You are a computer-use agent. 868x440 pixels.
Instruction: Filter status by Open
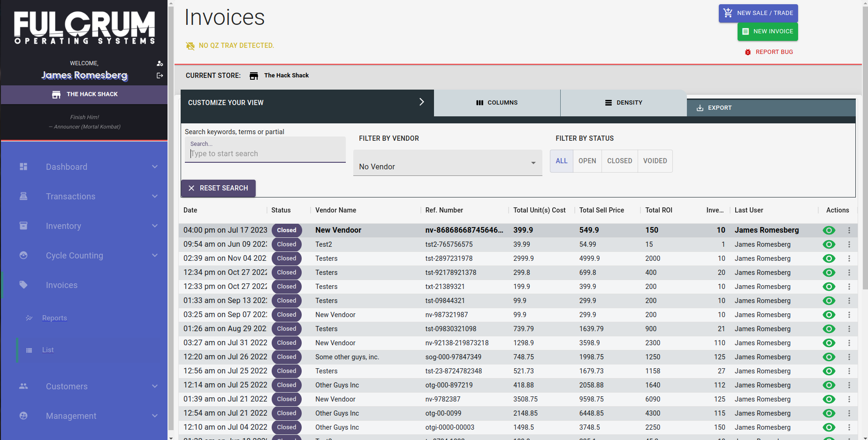tap(587, 161)
